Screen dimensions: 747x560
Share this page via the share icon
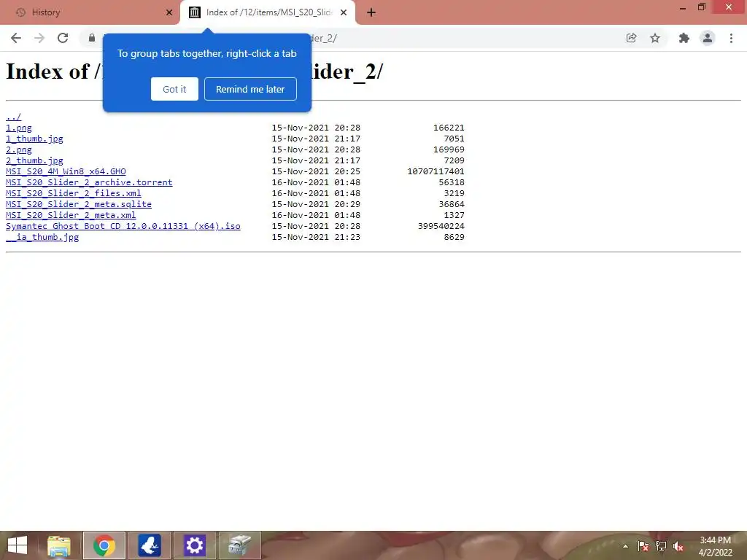point(632,38)
